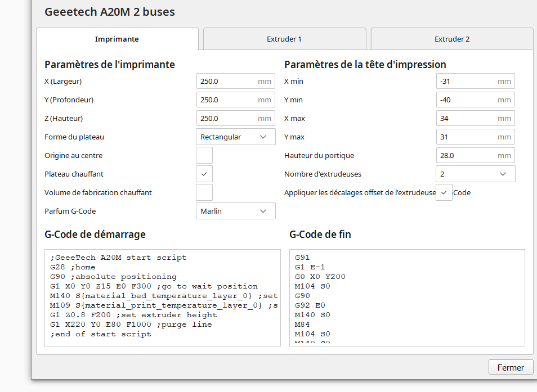Open the Extruder 1 tab
Image resolution: width=537 pixels, height=392 pixels.
coord(284,39)
